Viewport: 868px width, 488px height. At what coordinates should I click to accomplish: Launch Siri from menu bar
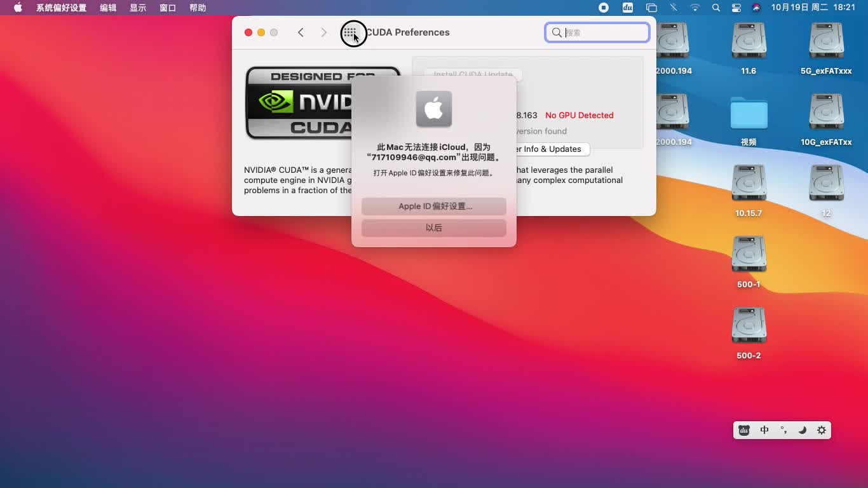click(756, 8)
